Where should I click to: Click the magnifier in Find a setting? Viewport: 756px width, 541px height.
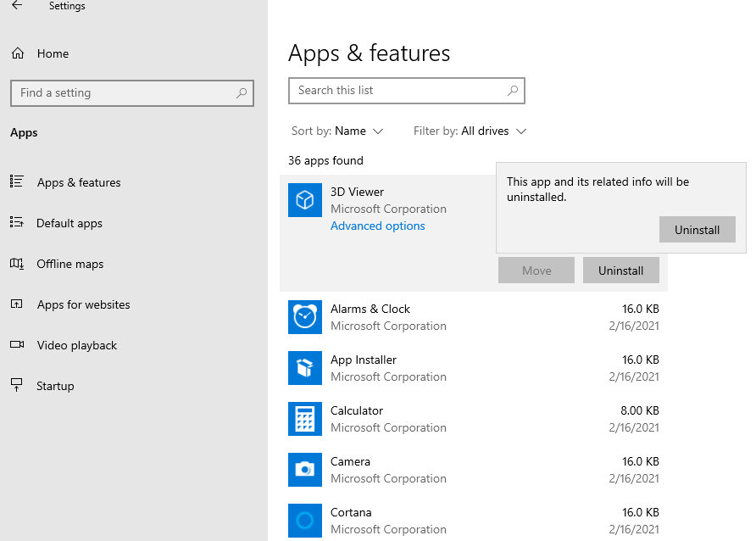pos(242,92)
